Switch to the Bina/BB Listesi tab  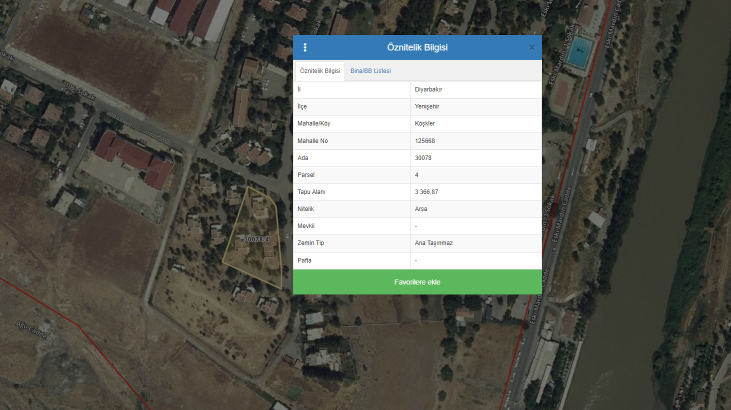(x=370, y=71)
